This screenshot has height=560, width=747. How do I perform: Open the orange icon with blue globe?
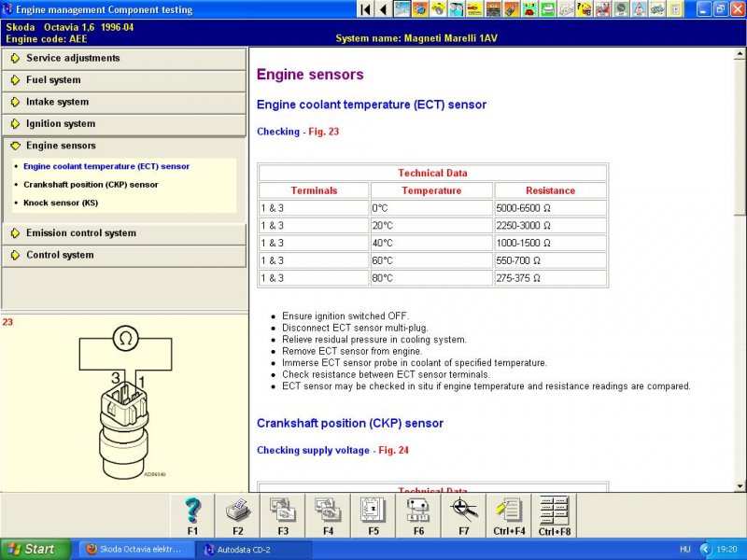pos(420,9)
